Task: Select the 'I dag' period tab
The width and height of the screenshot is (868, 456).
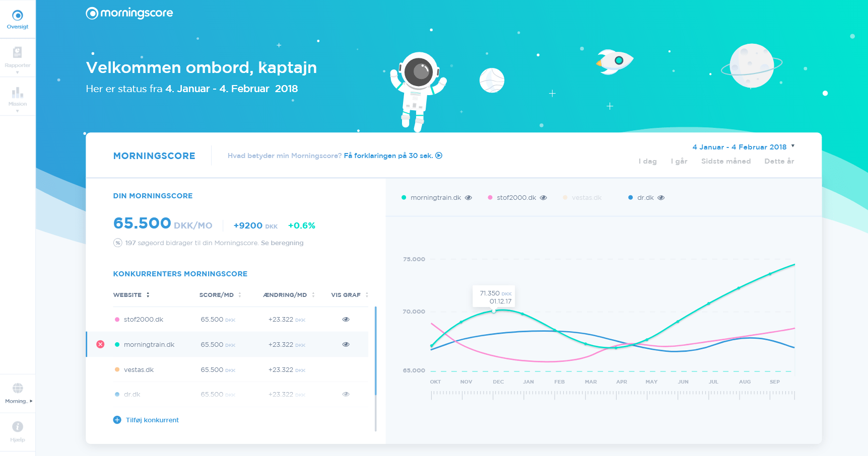Action: (x=647, y=161)
